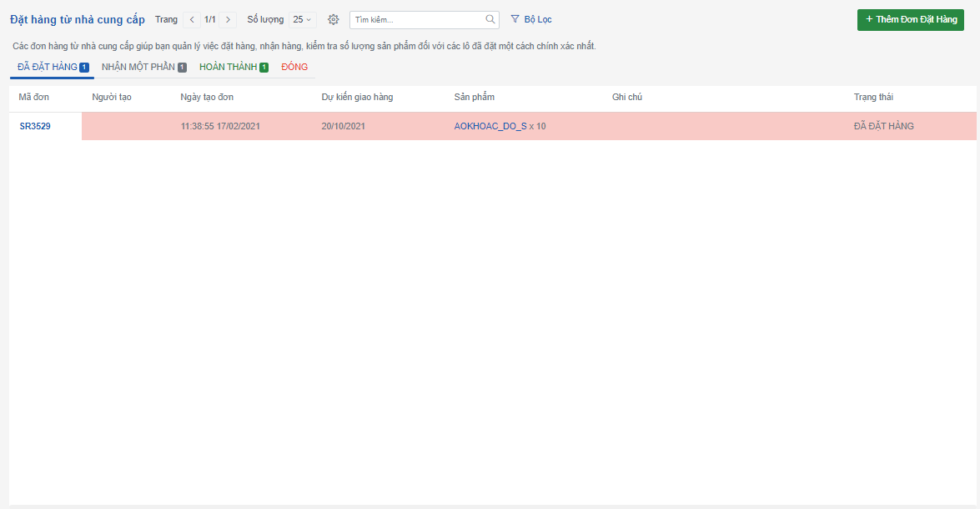Open product AOKHOAC_DO_S link

point(490,127)
